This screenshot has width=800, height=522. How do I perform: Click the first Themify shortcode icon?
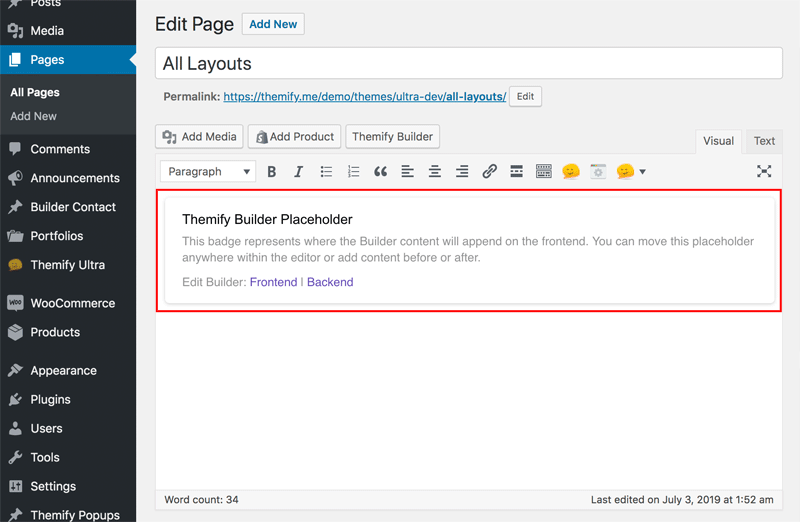tap(571, 171)
